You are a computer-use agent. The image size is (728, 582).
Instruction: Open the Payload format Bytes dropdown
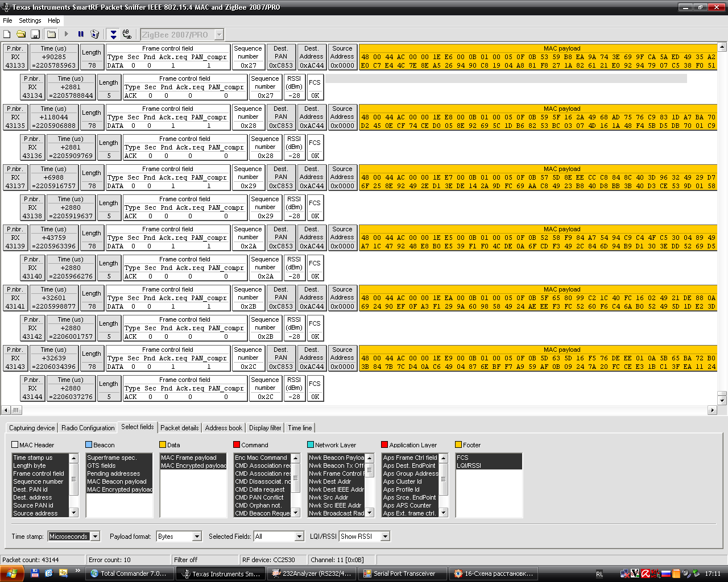(x=197, y=537)
